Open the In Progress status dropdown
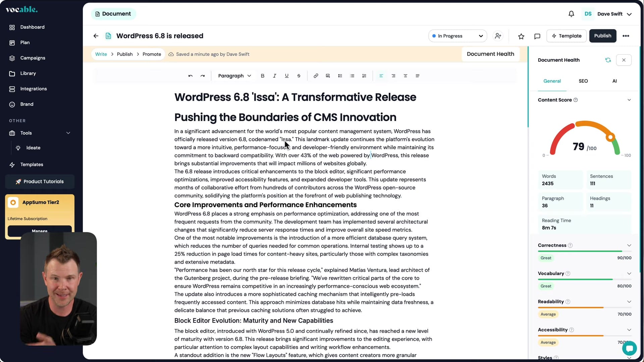 tap(458, 36)
